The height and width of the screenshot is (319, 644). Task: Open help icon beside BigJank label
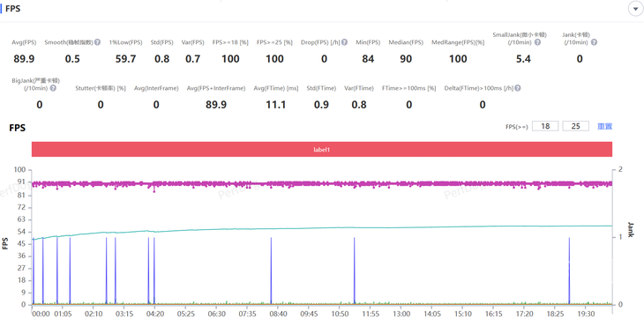(53, 88)
